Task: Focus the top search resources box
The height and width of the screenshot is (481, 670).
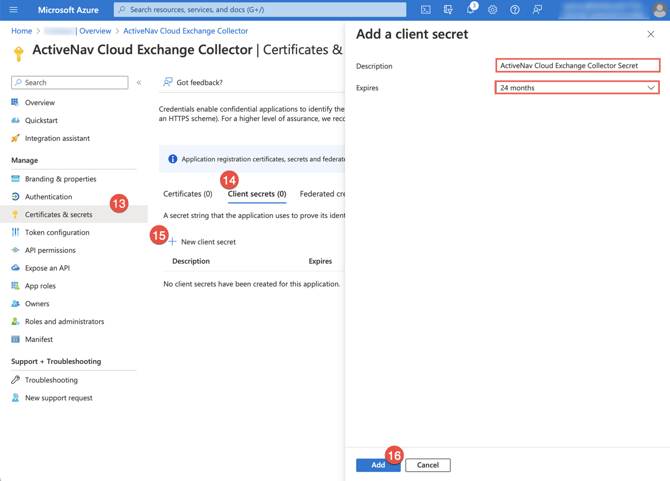Action: point(260,9)
